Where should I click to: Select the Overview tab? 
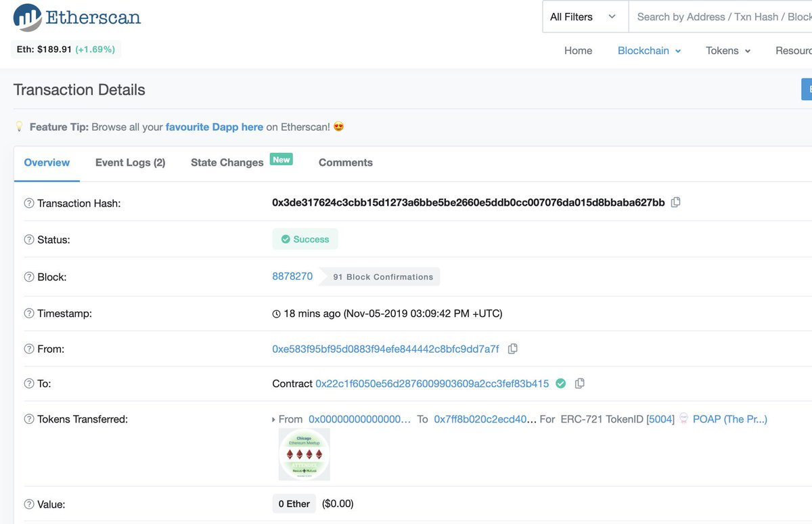pos(47,162)
